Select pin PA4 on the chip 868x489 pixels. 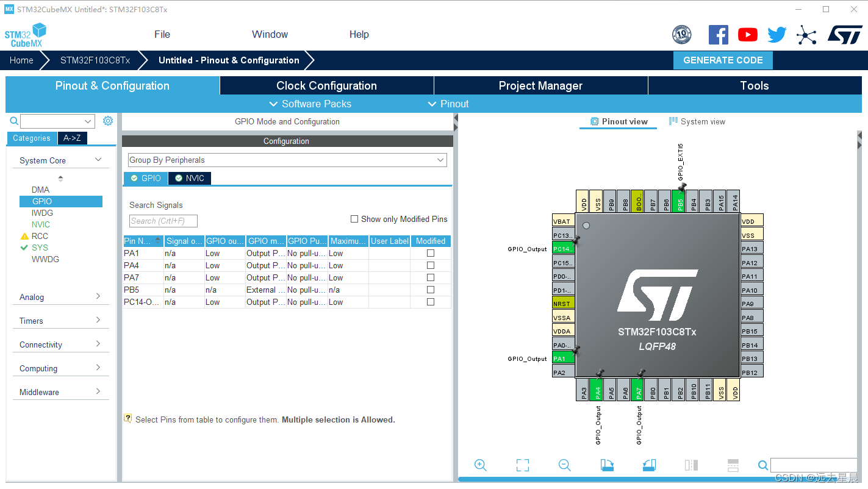(x=597, y=390)
